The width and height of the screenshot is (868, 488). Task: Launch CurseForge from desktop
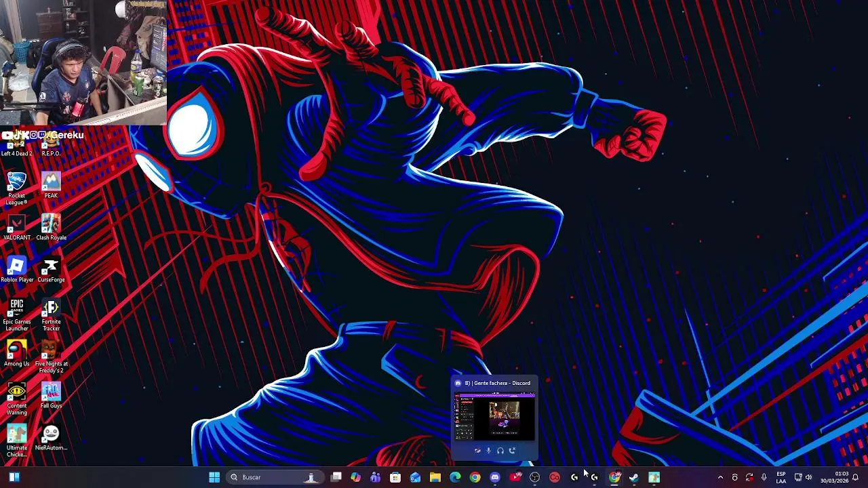(x=51, y=269)
